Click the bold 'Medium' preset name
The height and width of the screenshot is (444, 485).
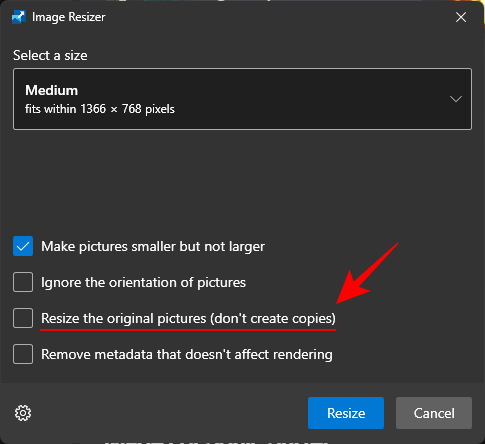coord(52,90)
